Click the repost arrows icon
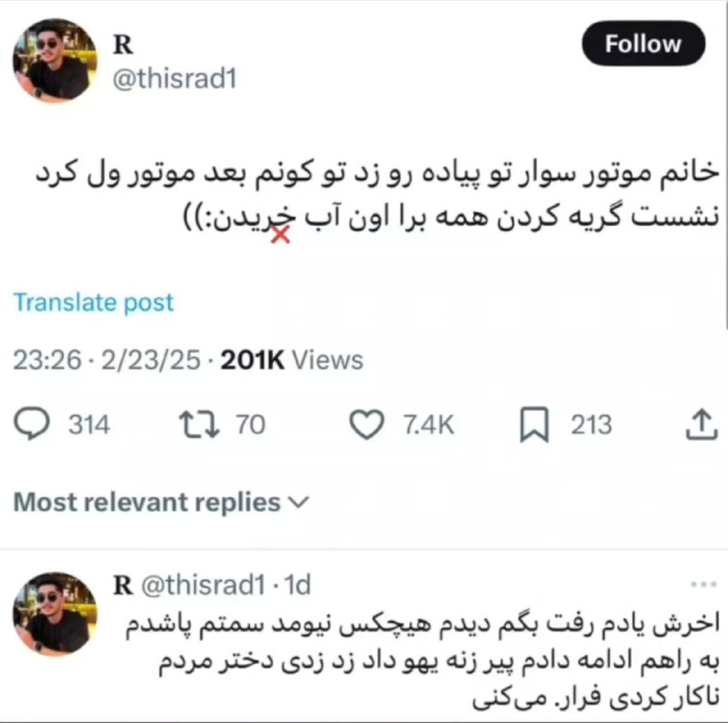 [x=199, y=423]
